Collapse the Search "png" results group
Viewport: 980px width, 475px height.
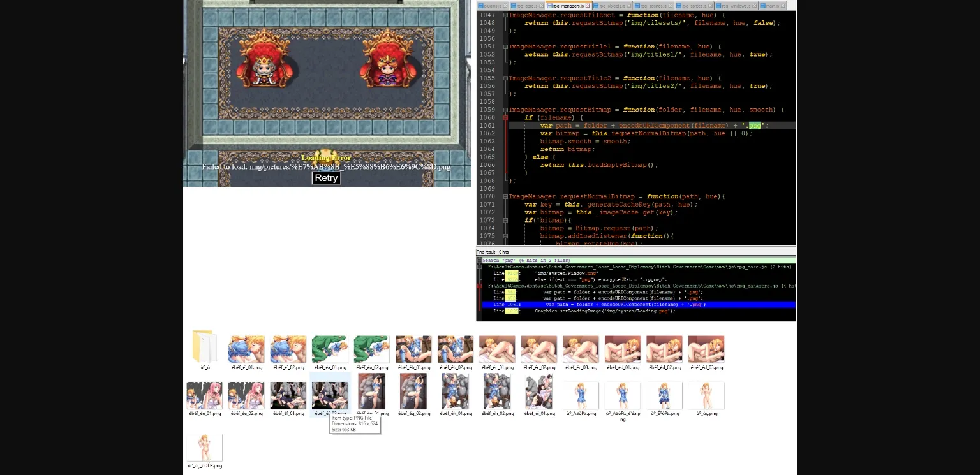(x=479, y=261)
